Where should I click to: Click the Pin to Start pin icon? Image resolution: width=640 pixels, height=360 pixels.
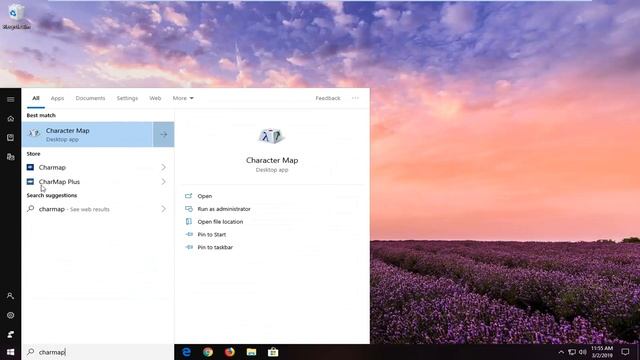click(189, 234)
